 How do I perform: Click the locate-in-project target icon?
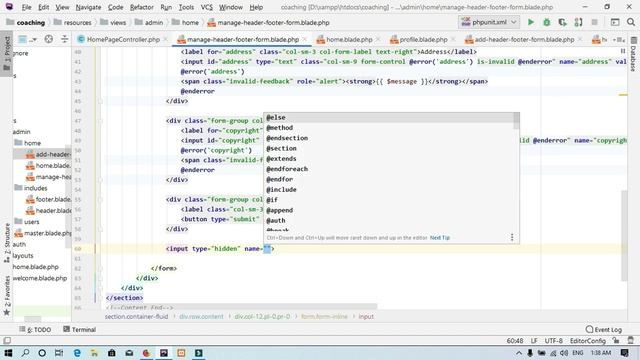click(49, 39)
